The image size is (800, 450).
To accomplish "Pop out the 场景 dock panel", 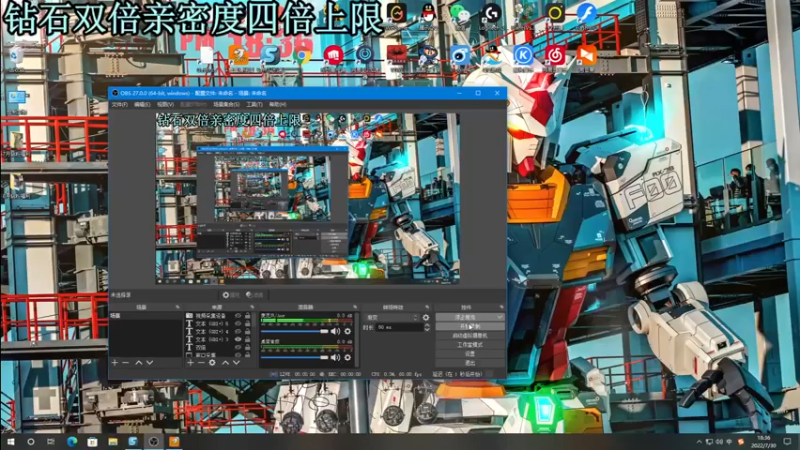I will point(177,307).
